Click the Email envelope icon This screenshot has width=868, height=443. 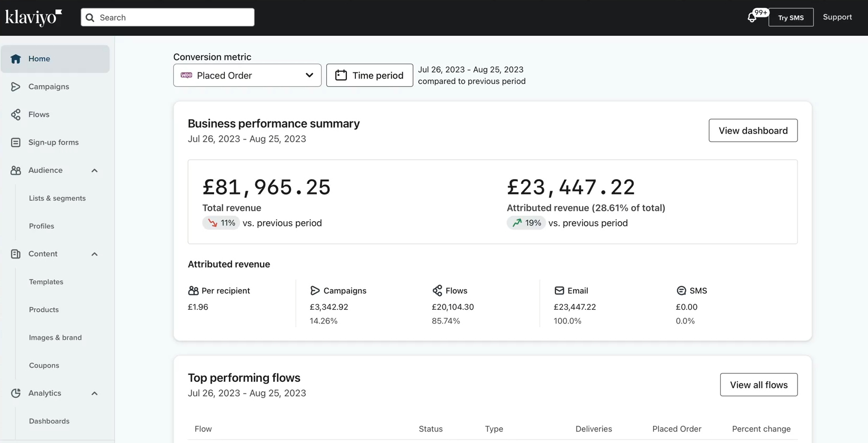559,291
